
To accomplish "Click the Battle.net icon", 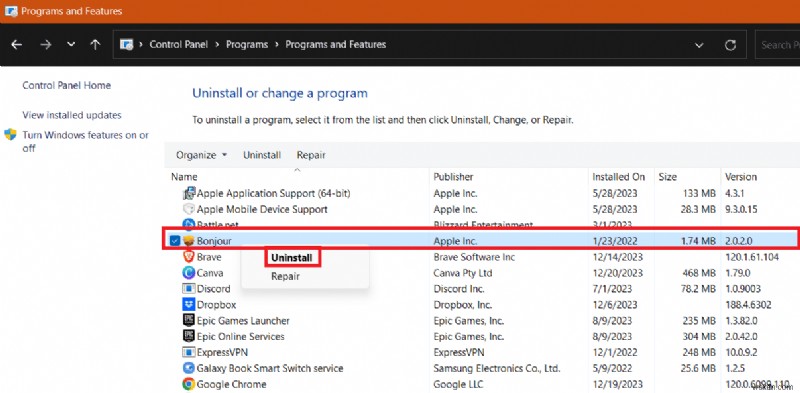I will tap(189, 224).
